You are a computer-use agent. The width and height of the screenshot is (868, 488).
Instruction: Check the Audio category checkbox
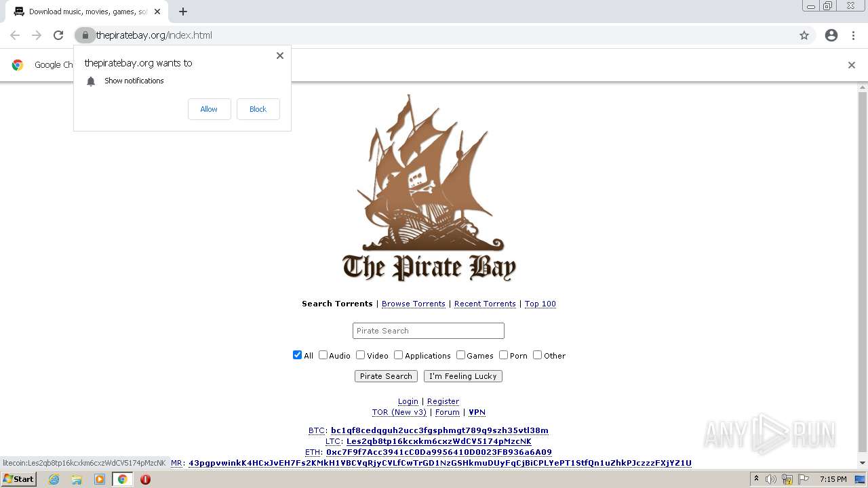pos(323,355)
